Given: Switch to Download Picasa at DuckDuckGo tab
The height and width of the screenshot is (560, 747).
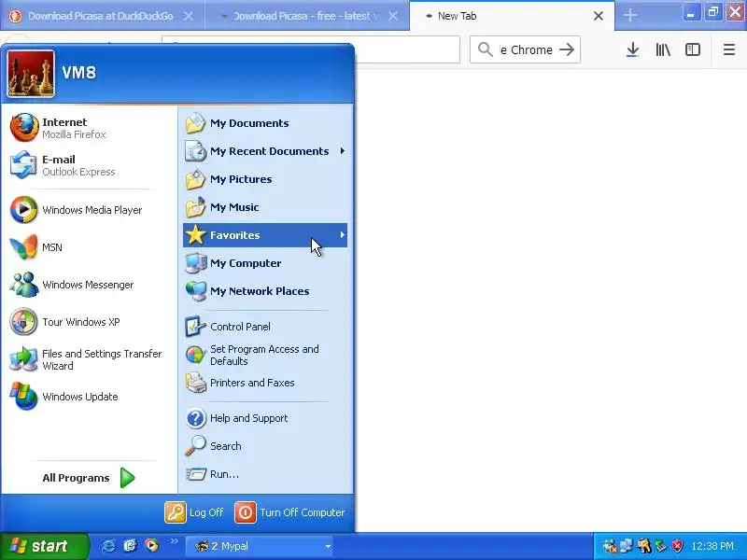Looking at the screenshot, I should (102, 16).
